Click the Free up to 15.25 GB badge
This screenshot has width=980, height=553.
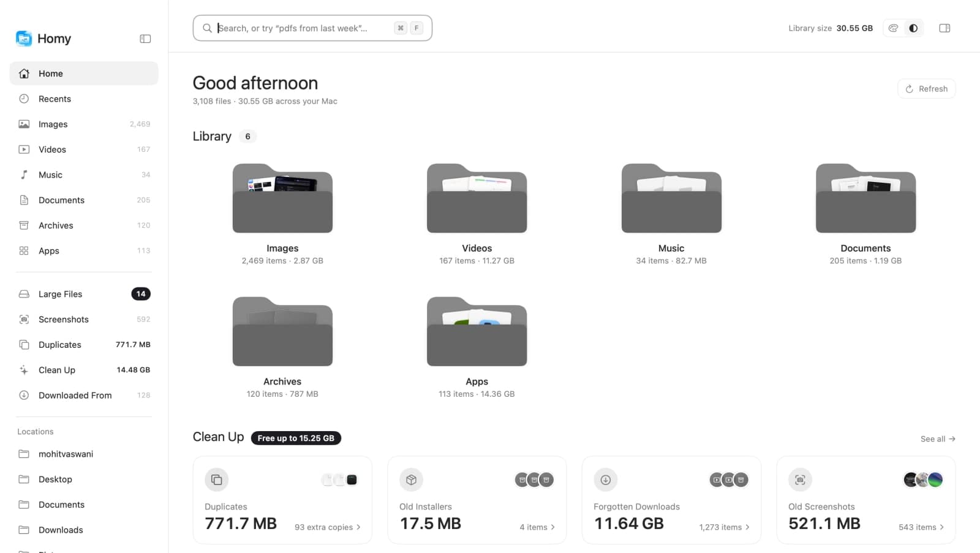coord(296,438)
